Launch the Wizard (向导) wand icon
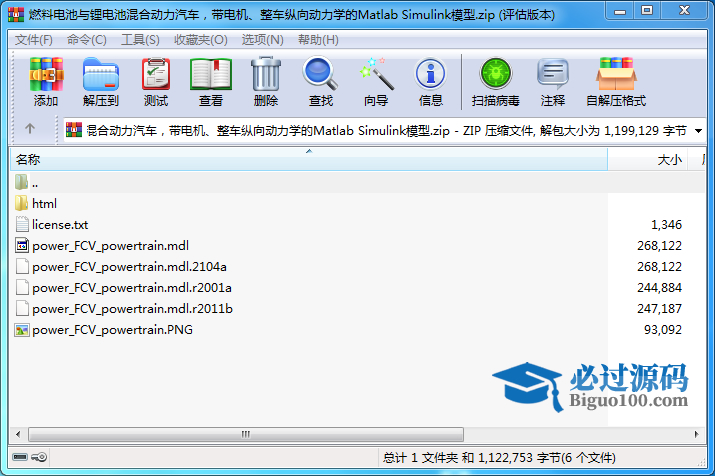This screenshot has height=476, width=715. click(376, 73)
